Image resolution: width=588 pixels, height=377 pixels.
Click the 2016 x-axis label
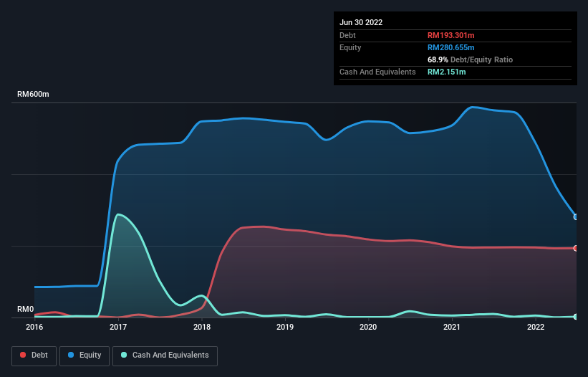pyautogui.click(x=34, y=327)
